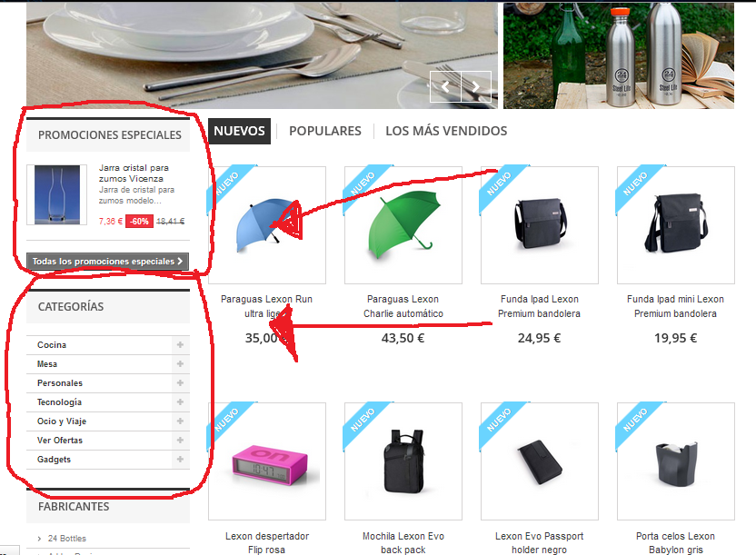
Task: Open Todas los promociones especiales button
Action: 107,261
